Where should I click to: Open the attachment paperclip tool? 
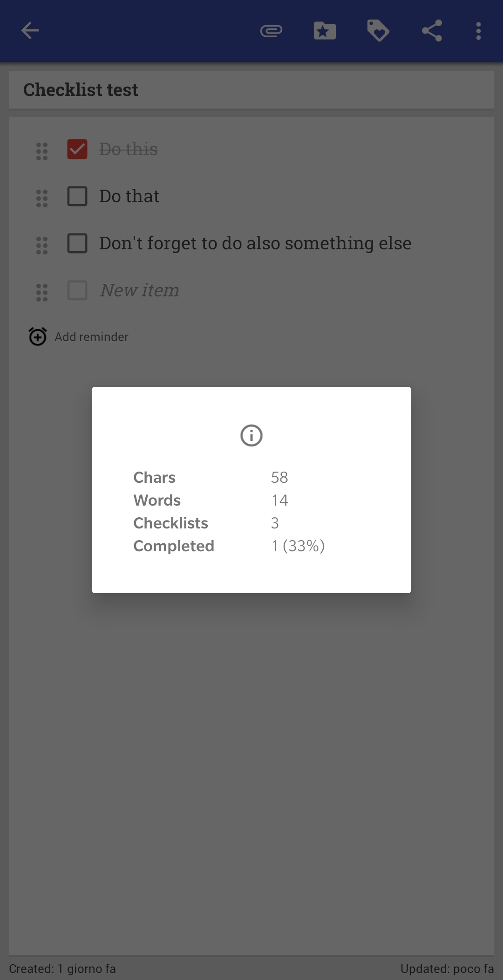(272, 30)
